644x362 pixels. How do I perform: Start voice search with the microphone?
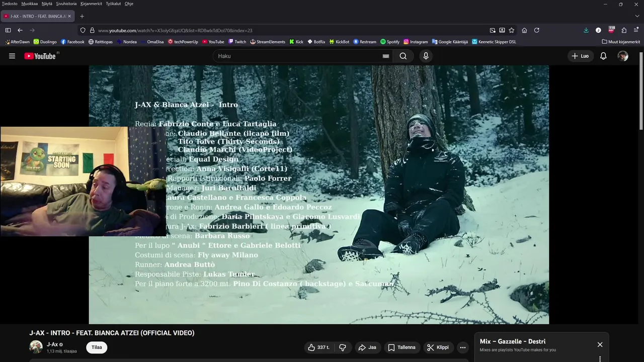coord(426,56)
